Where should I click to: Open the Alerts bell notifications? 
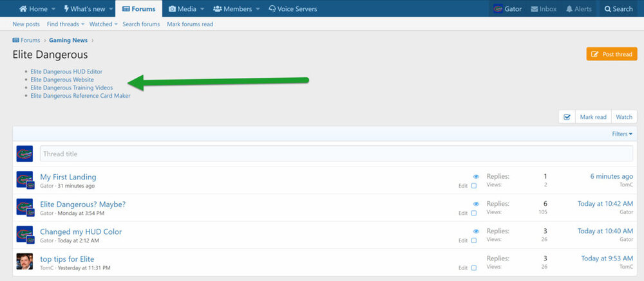pyautogui.click(x=569, y=9)
